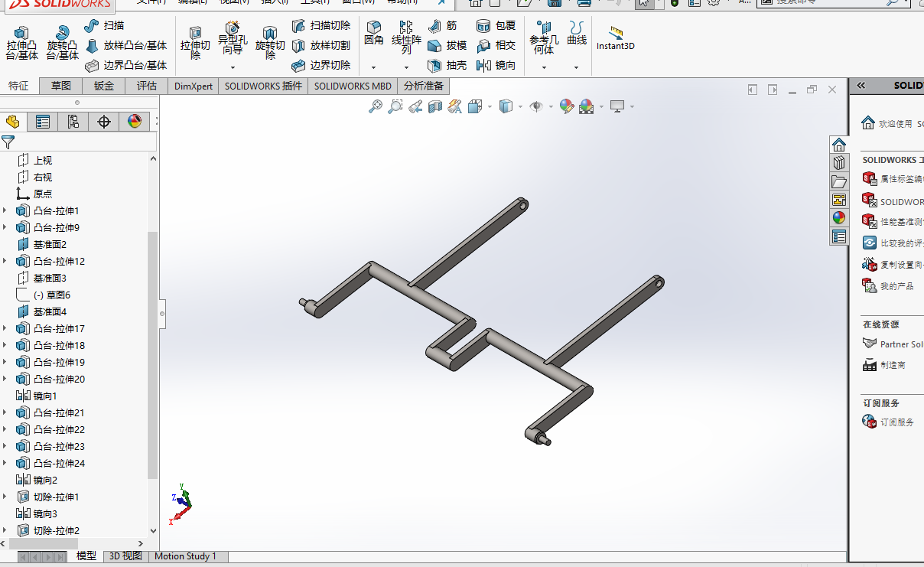Switch to the 草图 sketch tab
Viewport: 924px width, 567px height.
[61, 86]
